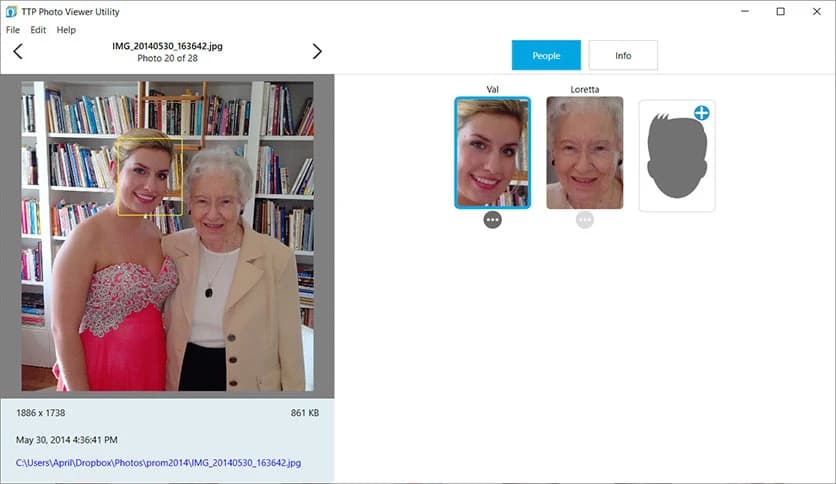Screen dimensions: 836x484
Task: Click the name label Val
Action: point(492,90)
